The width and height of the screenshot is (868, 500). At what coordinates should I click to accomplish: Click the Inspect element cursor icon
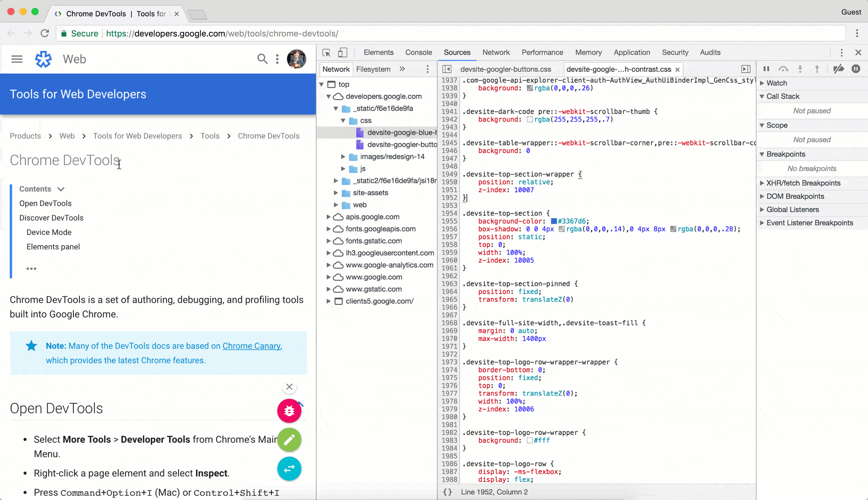(x=327, y=53)
